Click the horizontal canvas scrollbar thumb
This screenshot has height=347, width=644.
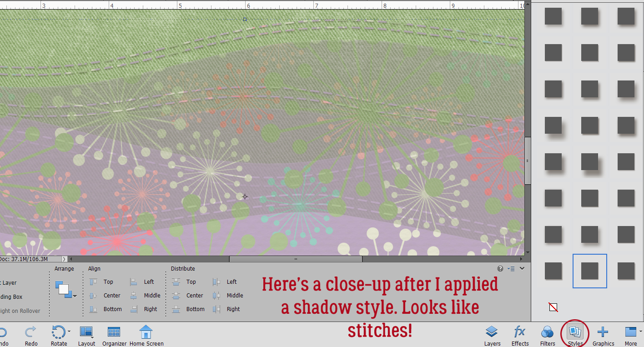296,259
